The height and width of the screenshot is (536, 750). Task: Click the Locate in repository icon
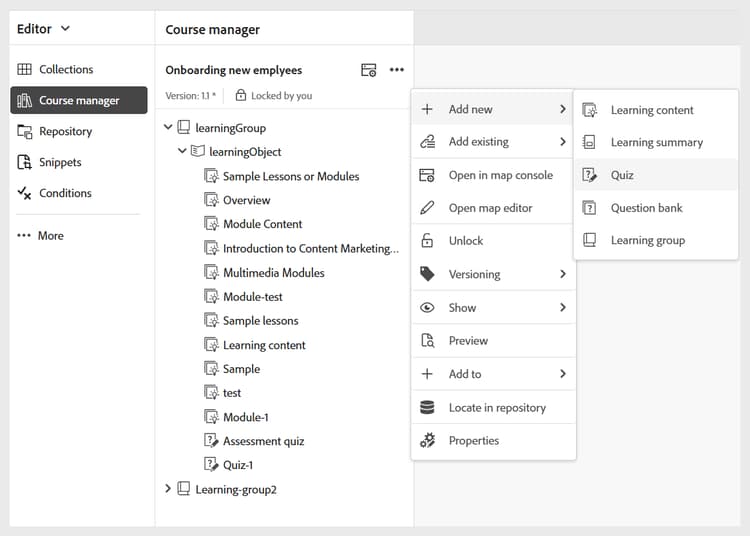coord(428,407)
